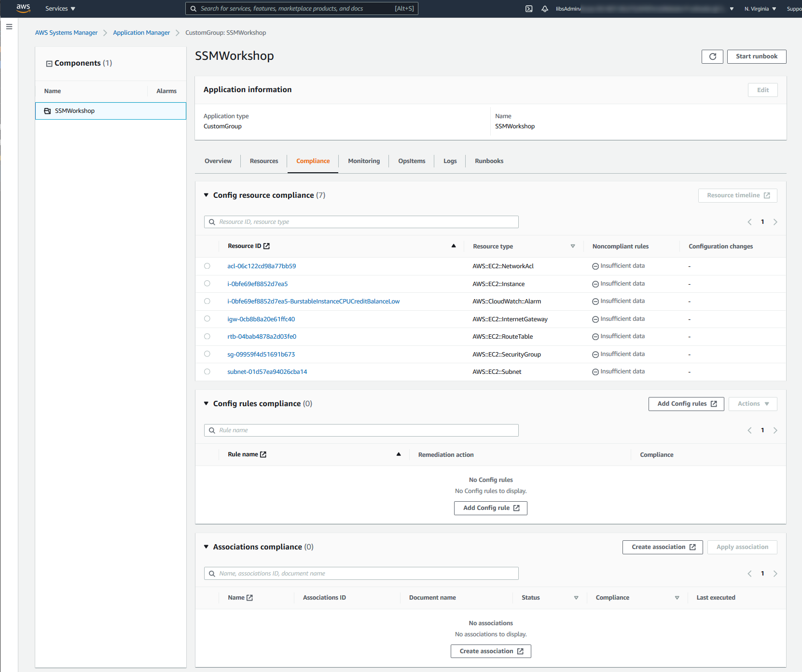Switch to the Resources tab
This screenshot has height=672, width=802.
(x=264, y=161)
